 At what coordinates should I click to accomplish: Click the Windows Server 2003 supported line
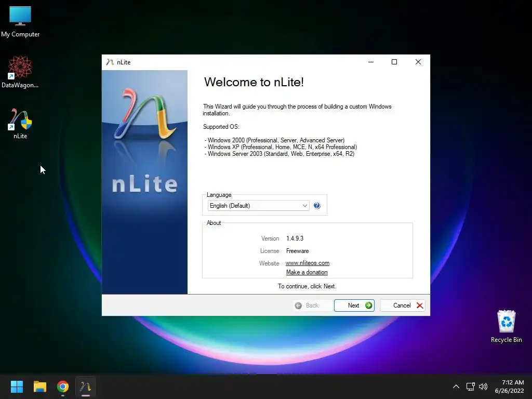(x=279, y=154)
